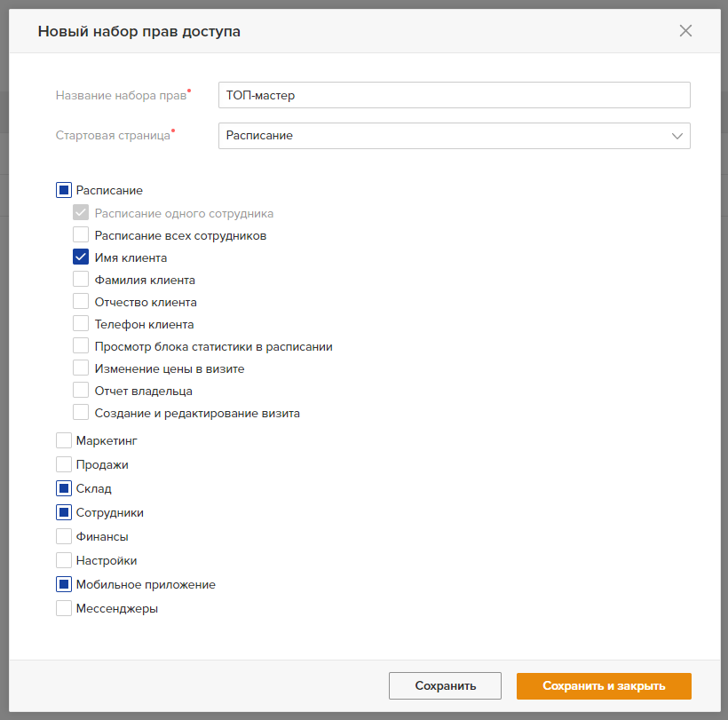Image resolution: width=728 pixels, height=720 pixels.
Task: Open the Стартовая страница dropdown
Action: 454,136
